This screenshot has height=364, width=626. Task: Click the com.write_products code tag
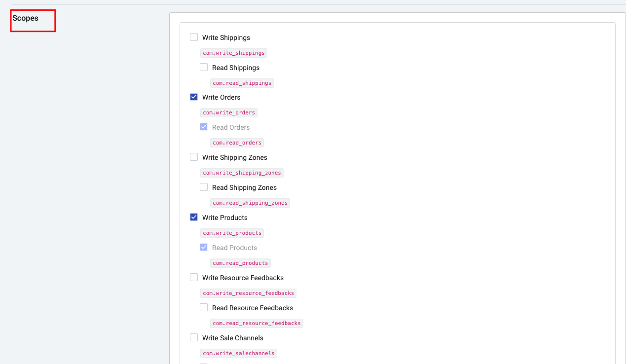[232, 233]
